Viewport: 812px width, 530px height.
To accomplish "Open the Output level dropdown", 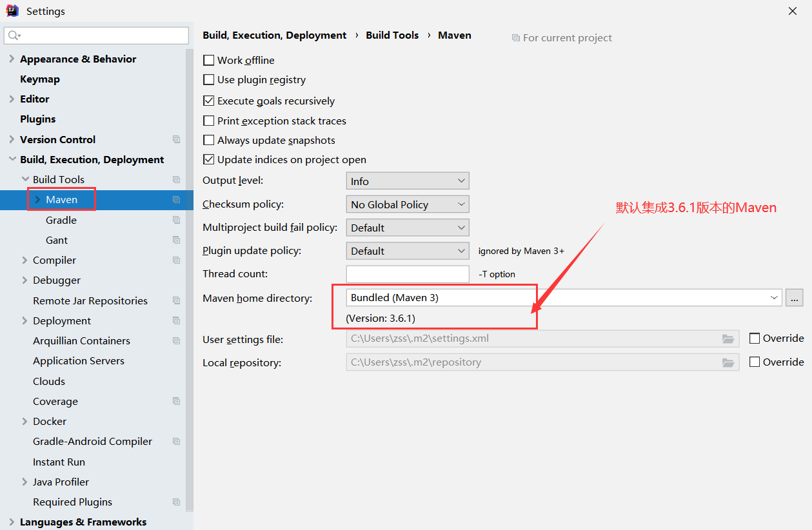I will click(408, 181).
